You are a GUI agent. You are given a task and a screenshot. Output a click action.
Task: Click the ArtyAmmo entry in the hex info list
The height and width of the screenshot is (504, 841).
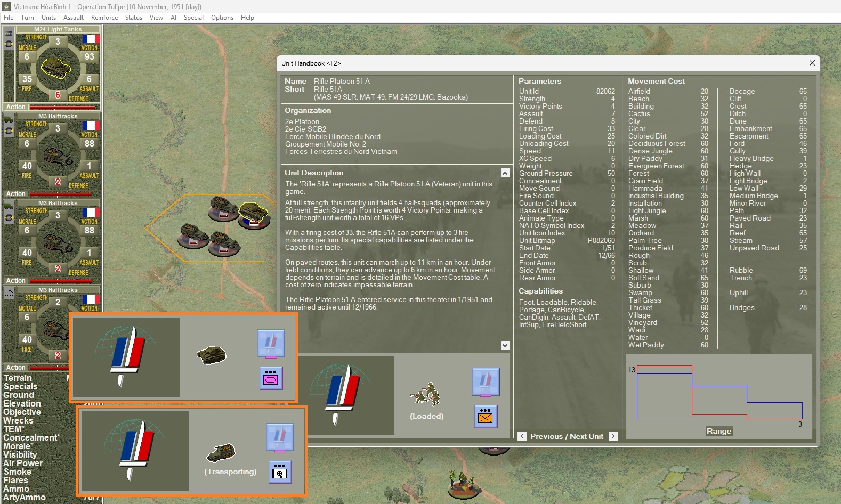[25, 497]
